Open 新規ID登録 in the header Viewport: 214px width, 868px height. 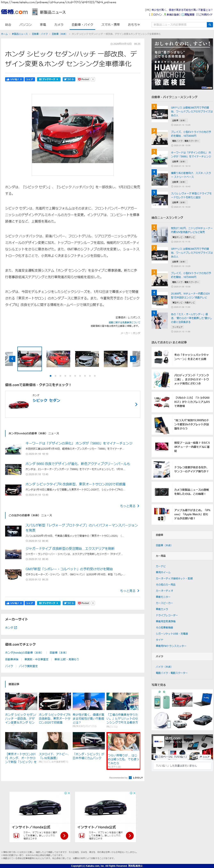pyautogui.click(x=172, y=15)
